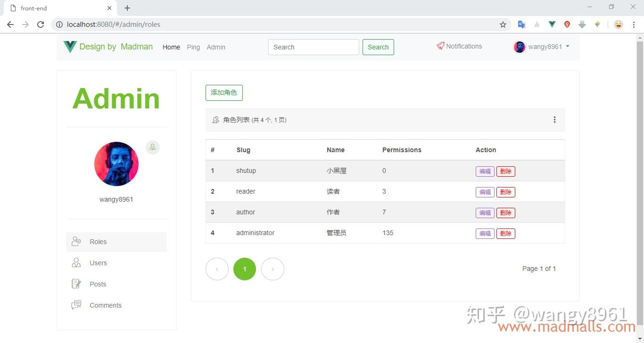Viewport: 644px width, 343px height.
Task: Go to next page arrow
Action: pyautogui.click(x=272, y=269)
